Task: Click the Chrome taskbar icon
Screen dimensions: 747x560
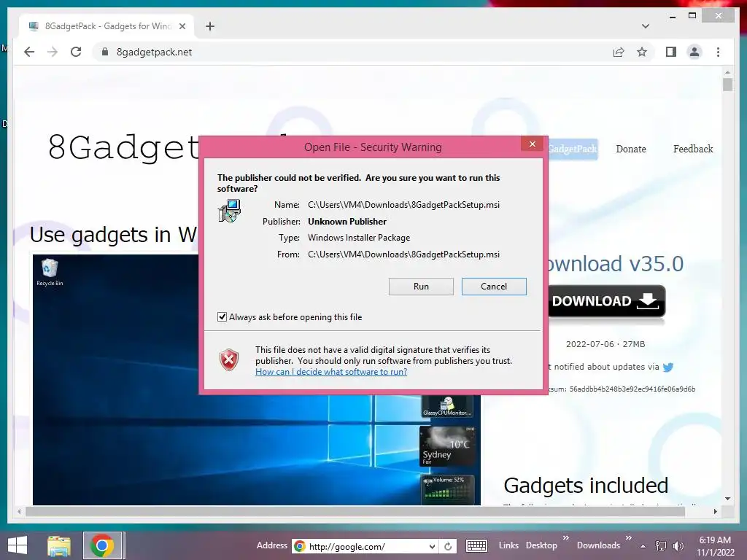Action: pyautogui.click(x=101, y=545)
